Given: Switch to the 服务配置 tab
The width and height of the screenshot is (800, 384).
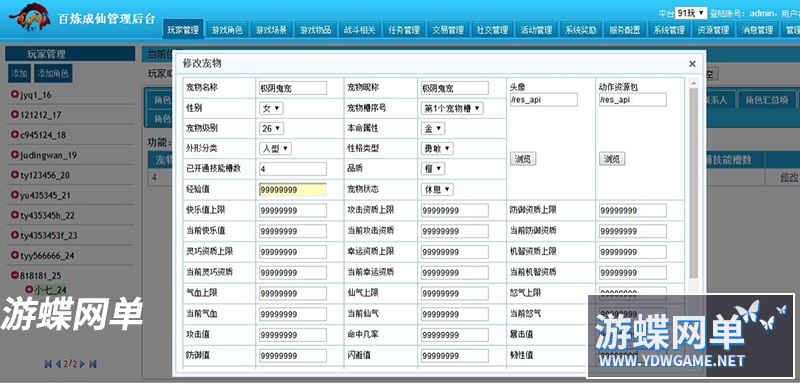Looking at the screenshot, I should [x=624, y=30].
